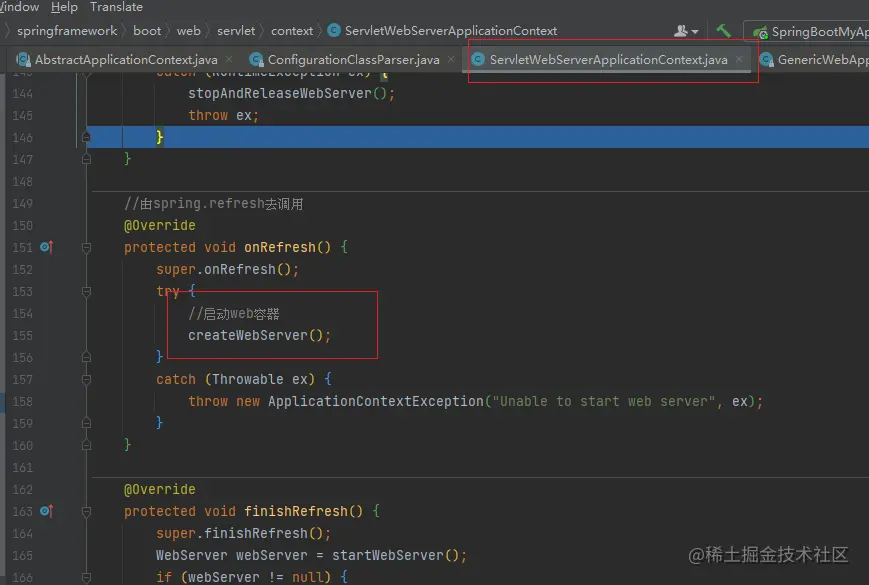Image resolution: width=869 pixels, height=585 pixels.
Task: Click the web breadcrumb
Action: [188, 30]
